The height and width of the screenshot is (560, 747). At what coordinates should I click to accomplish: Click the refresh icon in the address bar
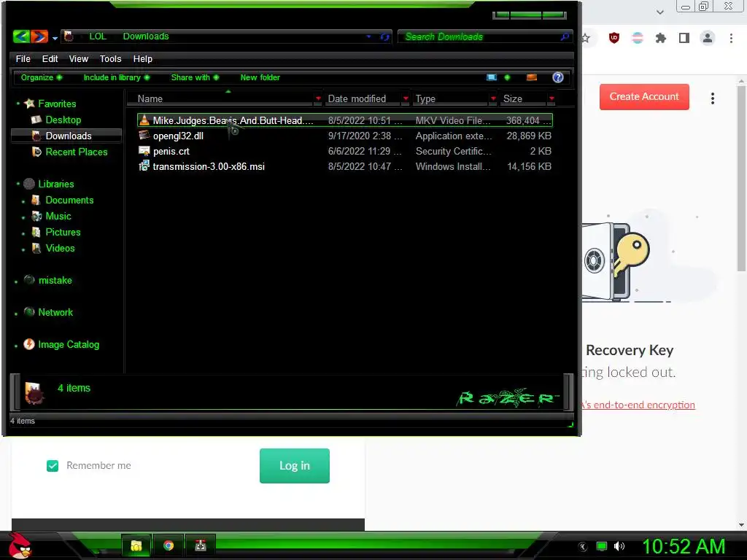385,36
